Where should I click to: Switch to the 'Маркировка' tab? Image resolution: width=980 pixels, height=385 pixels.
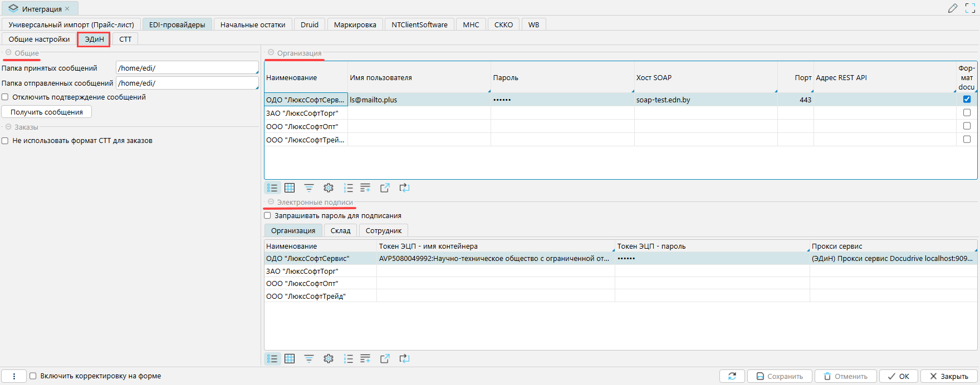click(x=355, y=24)
